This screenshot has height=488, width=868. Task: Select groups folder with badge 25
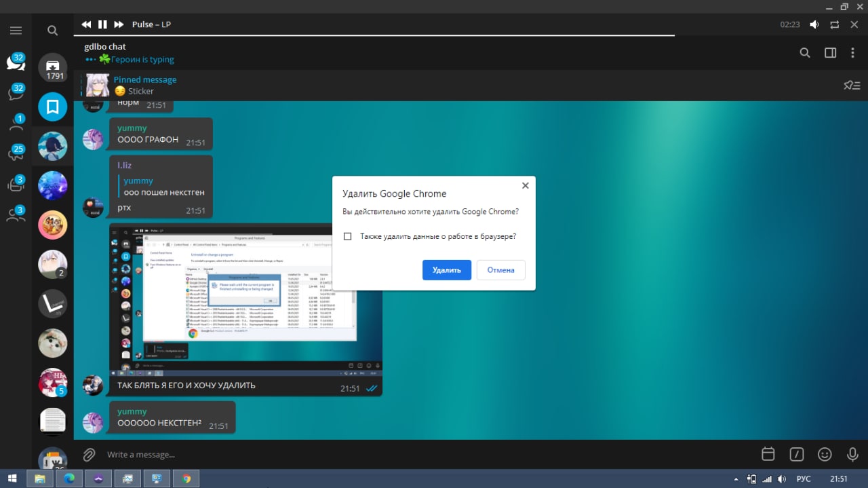click(x=16, y=153)
